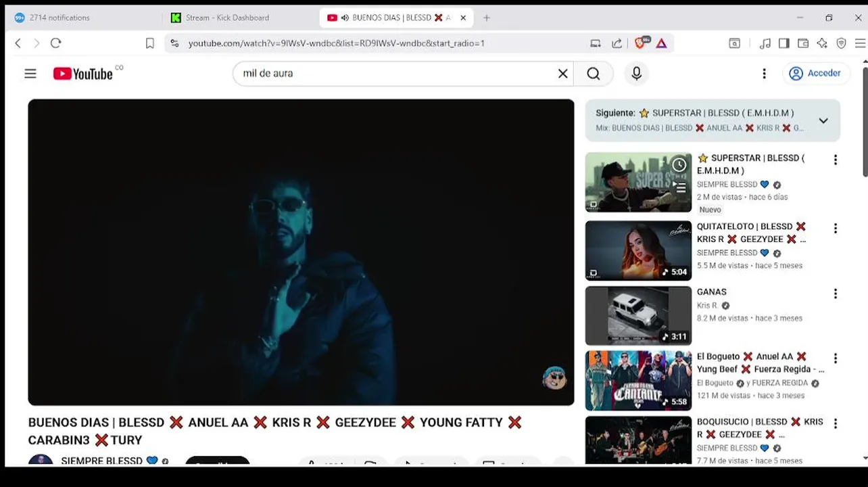Open tab search icon in toolbar
This screenshot has width=868, height=487.
[735, 43]
